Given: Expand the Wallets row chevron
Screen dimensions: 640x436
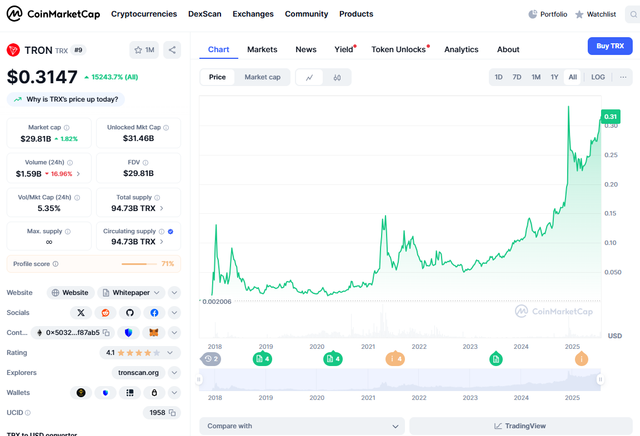Looking at the screenshot, I should [x=174, y=393].
